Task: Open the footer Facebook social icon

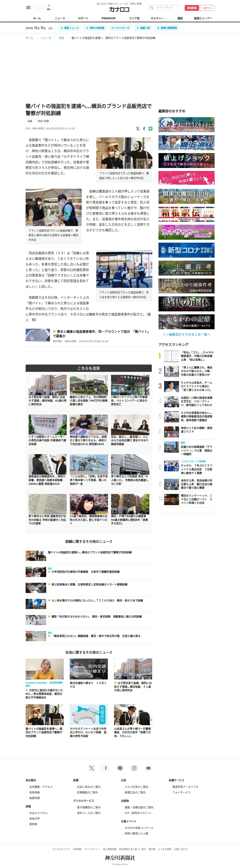Action: [106, 768]
